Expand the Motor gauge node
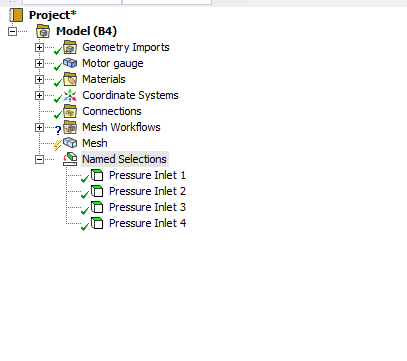Screen dimensions: 407x361 click(x=39, y=63)
